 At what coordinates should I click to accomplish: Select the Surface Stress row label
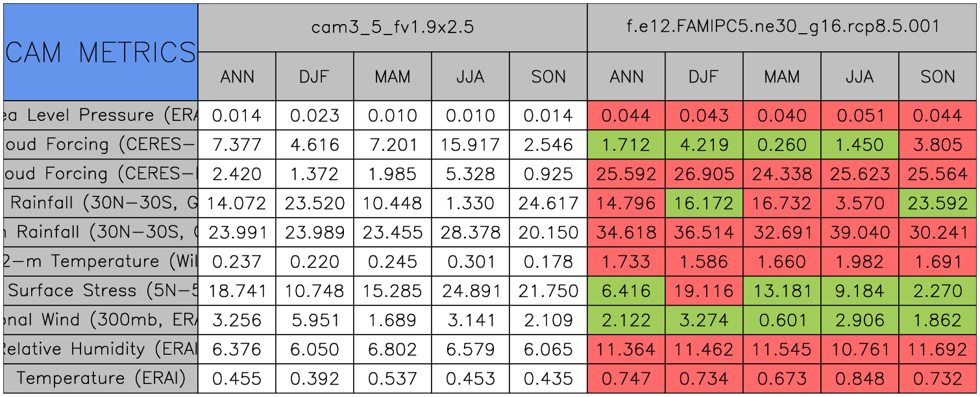coord(100,290)
